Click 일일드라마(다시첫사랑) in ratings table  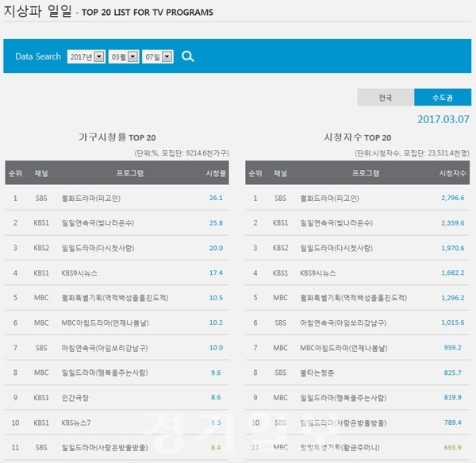click(98, 249)
